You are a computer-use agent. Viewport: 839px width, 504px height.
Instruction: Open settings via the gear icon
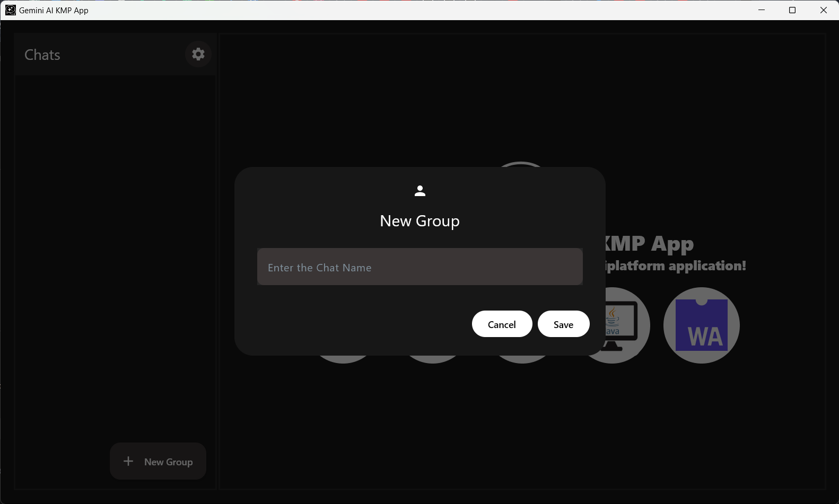coord(198,54)
